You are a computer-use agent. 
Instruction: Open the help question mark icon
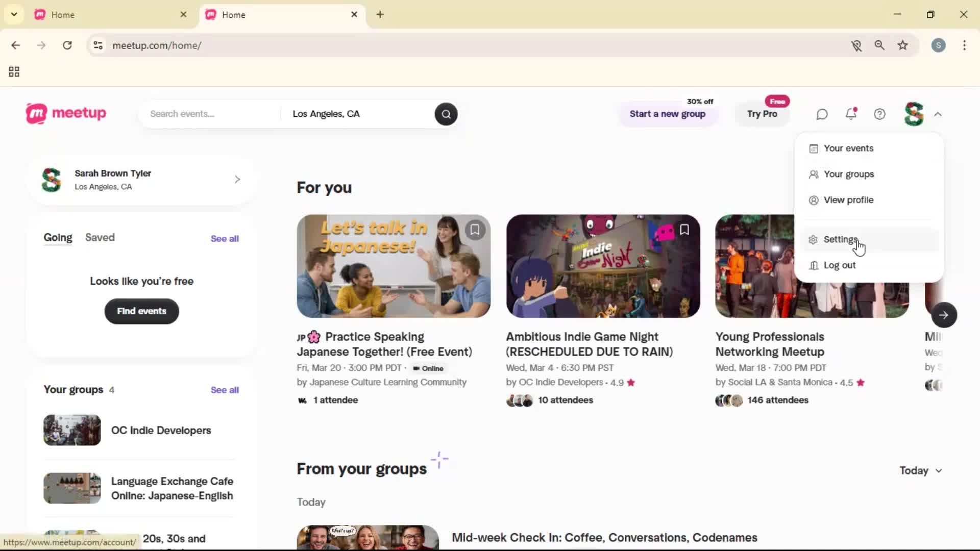[x=879, y=114]
